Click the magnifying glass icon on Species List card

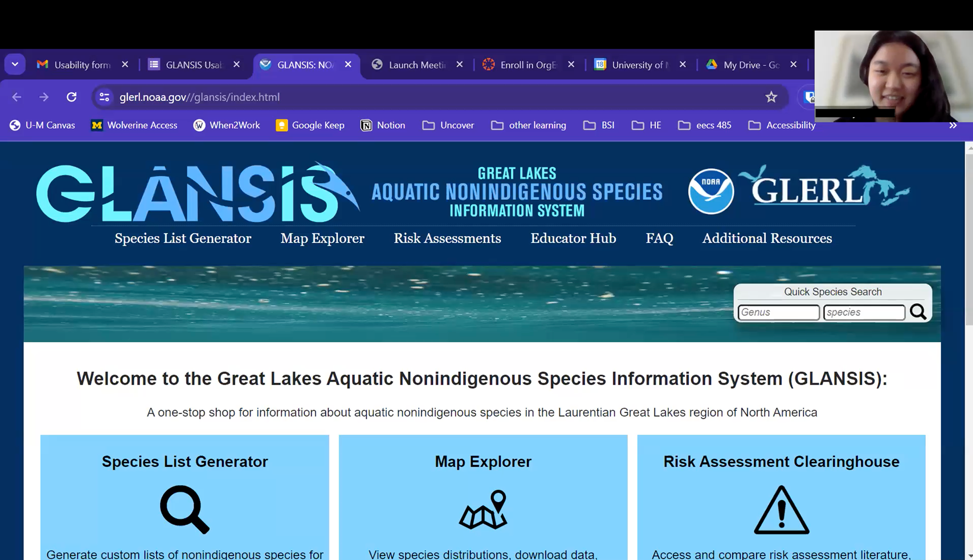coord(184,509)
